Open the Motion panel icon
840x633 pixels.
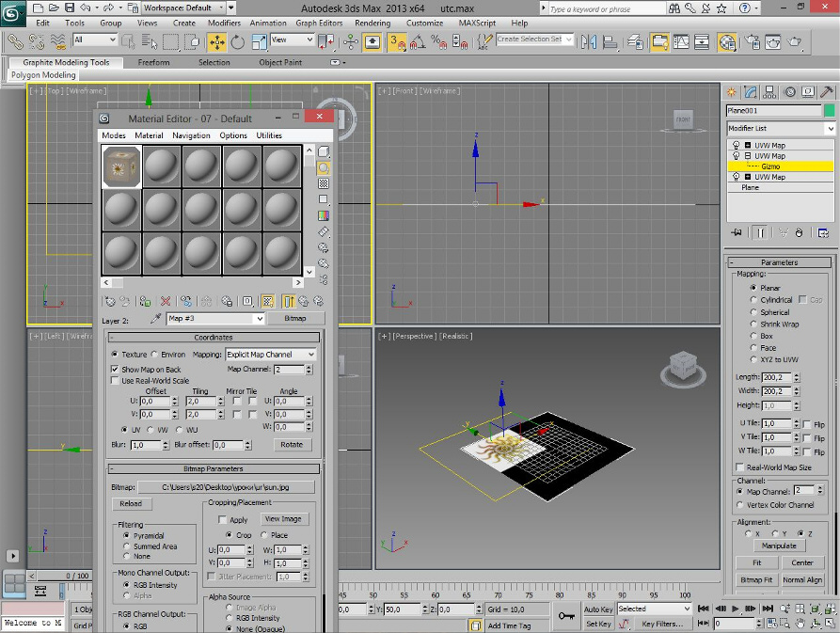[x=789, y=92]
